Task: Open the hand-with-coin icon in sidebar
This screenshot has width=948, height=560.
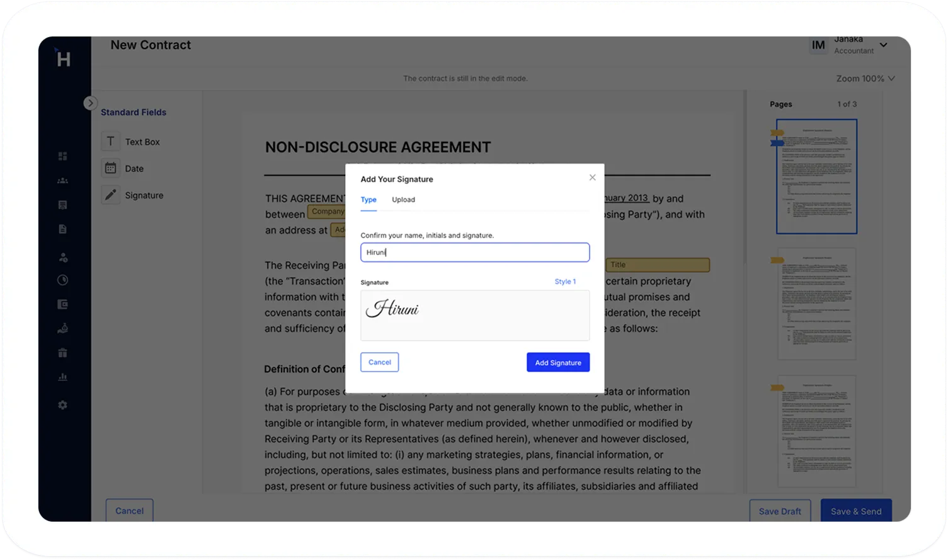Action: point(62,328)
